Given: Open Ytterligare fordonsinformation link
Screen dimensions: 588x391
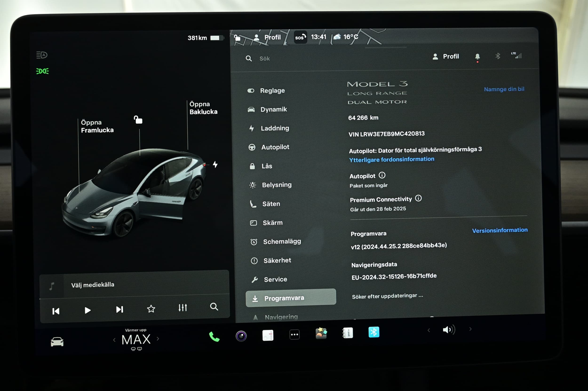Looking at the screenshot, I should pos(392,159).
